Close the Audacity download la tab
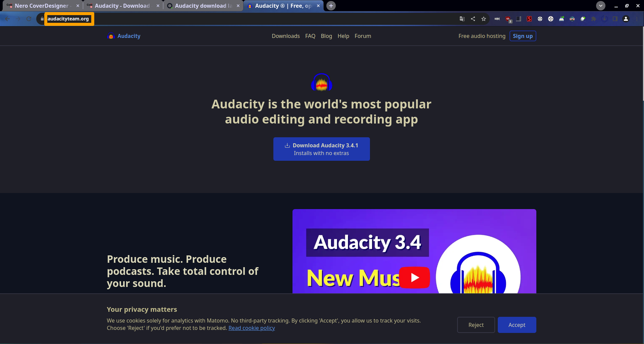The height and width of the screenshot is (344, 644). (238, 6)
